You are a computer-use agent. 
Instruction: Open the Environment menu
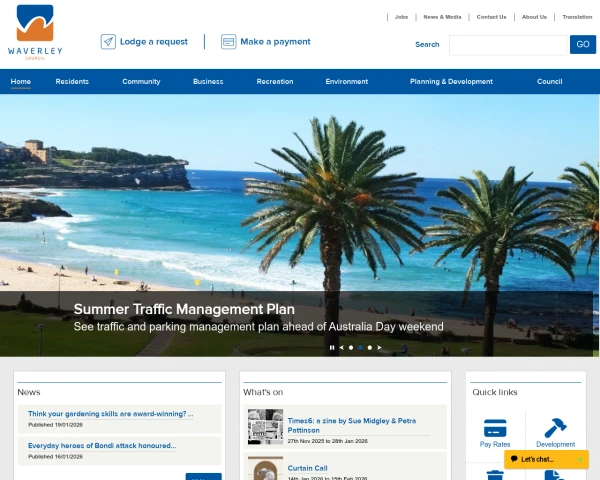point(347,82)
